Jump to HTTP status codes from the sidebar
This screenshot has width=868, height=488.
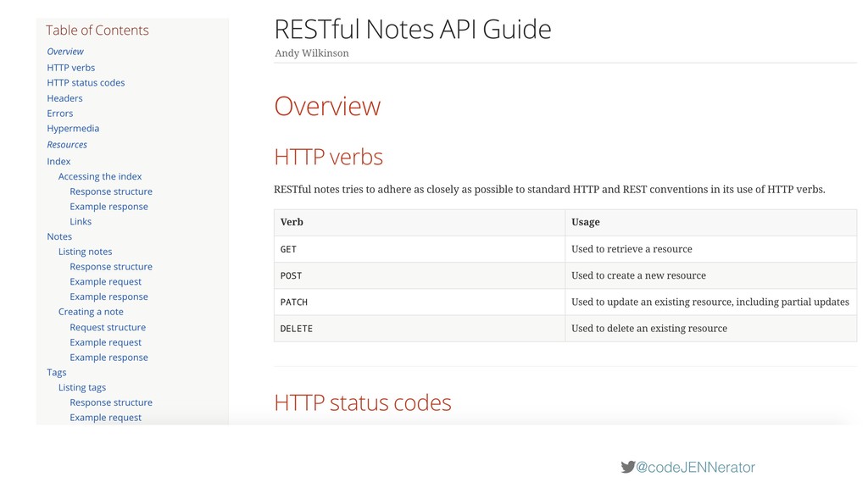[x=86, y=82]
